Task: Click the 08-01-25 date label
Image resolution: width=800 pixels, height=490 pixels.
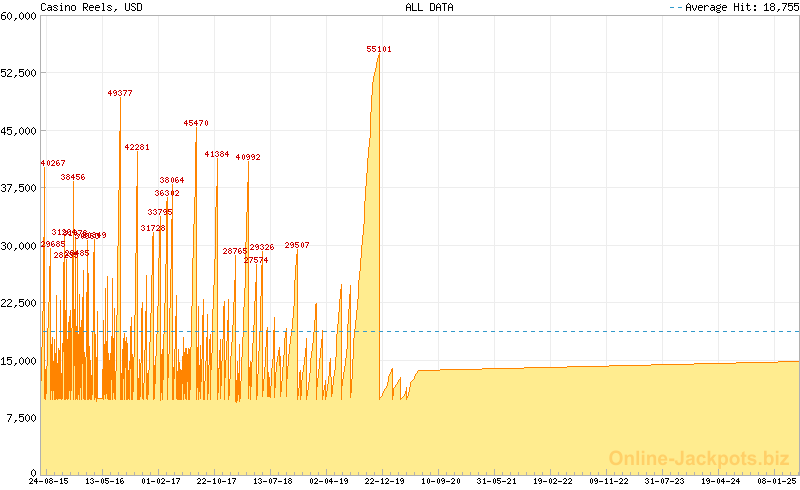Action: (x=776, y=481)
